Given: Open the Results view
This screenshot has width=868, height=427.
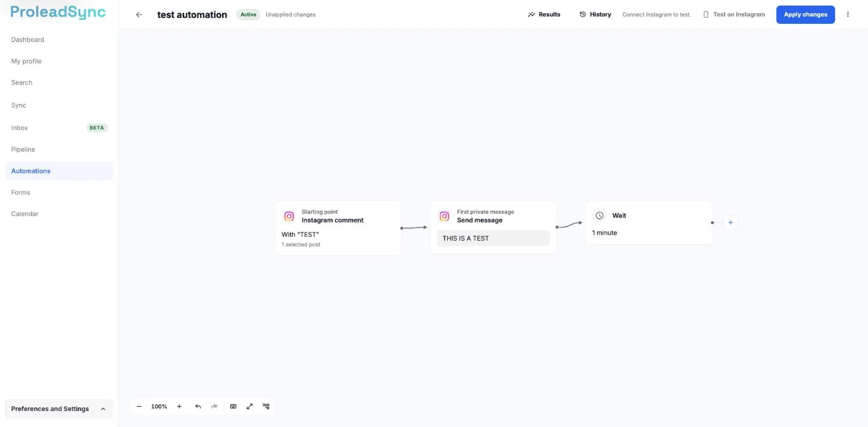Looking at the screenshot, I should point(544,15).
